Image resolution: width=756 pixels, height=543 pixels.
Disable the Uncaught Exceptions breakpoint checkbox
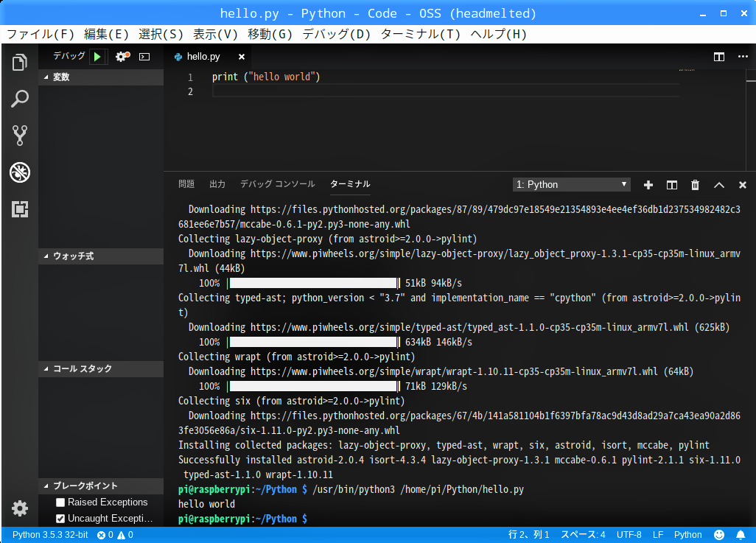point(60,519)
